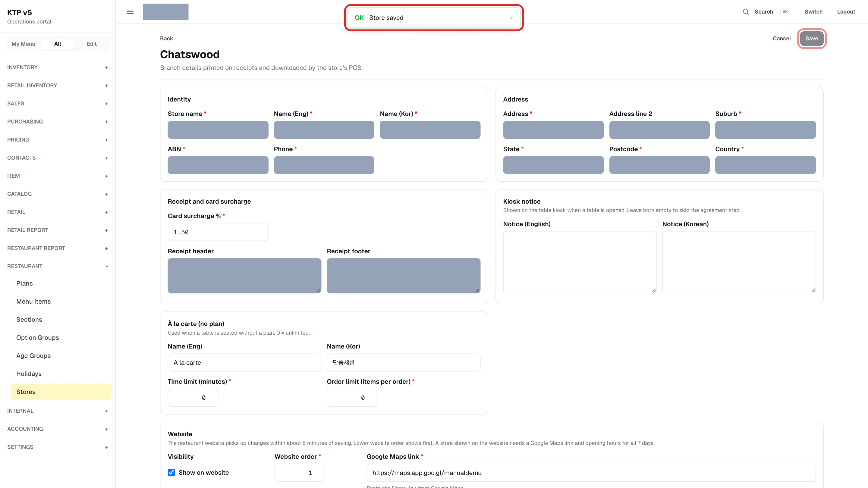
Task: Click the Receipt header textarea
Action: click(x=244, y=276)
